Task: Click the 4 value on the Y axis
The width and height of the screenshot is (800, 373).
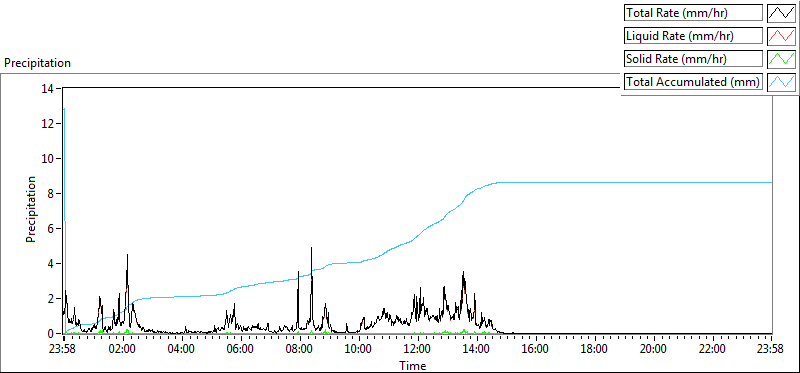Action: [51, 264]
